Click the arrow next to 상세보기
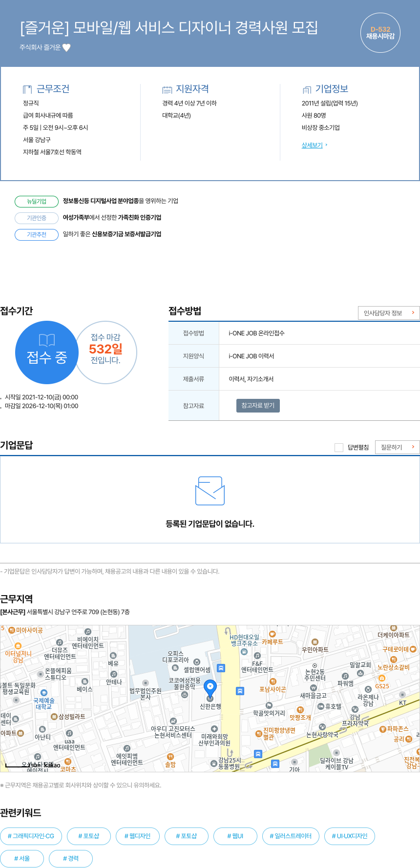 click(326, 145)
